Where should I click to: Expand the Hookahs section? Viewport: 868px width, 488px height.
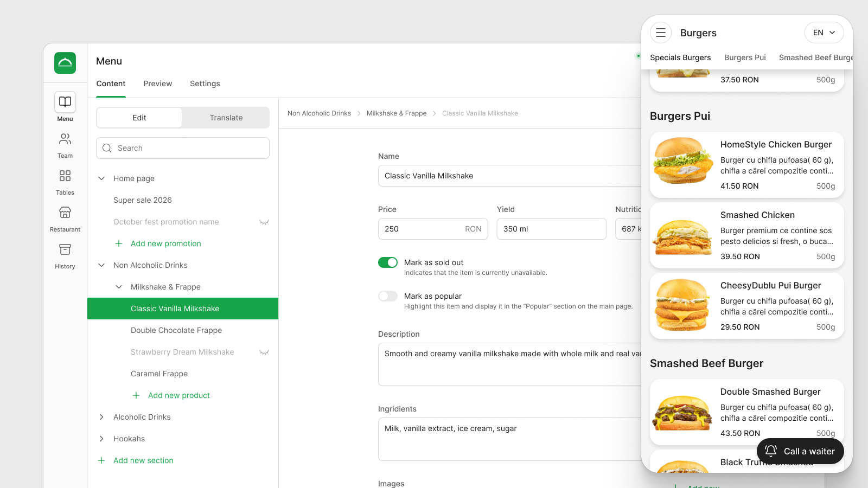[101, 439]
